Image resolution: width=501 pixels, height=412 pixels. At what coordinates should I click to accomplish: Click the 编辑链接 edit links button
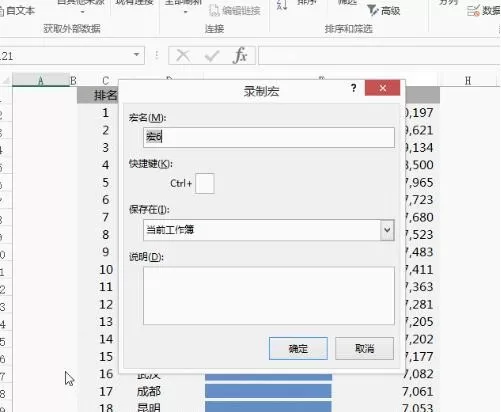coord(235,11)
